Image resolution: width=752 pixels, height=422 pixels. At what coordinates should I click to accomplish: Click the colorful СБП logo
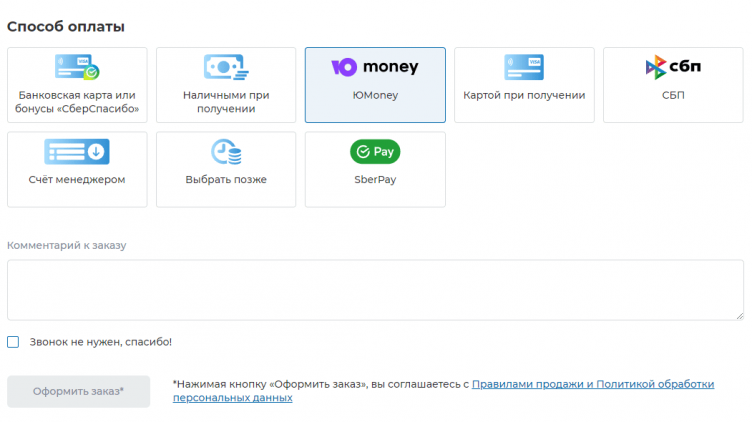[672, 68]
